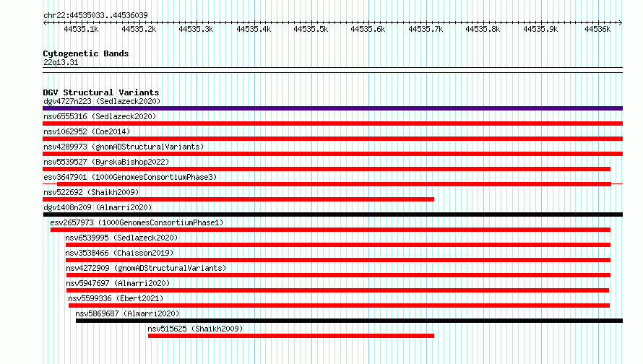Screen dimensions: 643x364
Task: Click the black nsv5869687 variant bar
Action: click(350, 321)
